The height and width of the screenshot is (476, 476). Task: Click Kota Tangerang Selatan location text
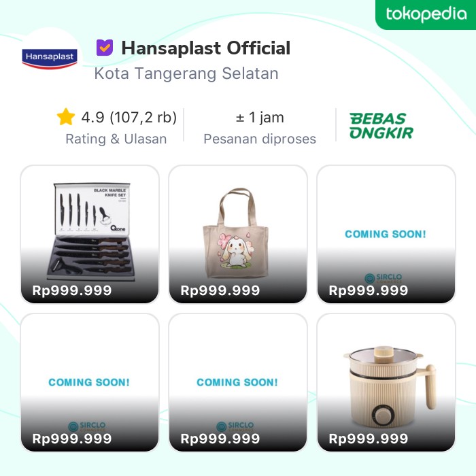tap(186, 73)
